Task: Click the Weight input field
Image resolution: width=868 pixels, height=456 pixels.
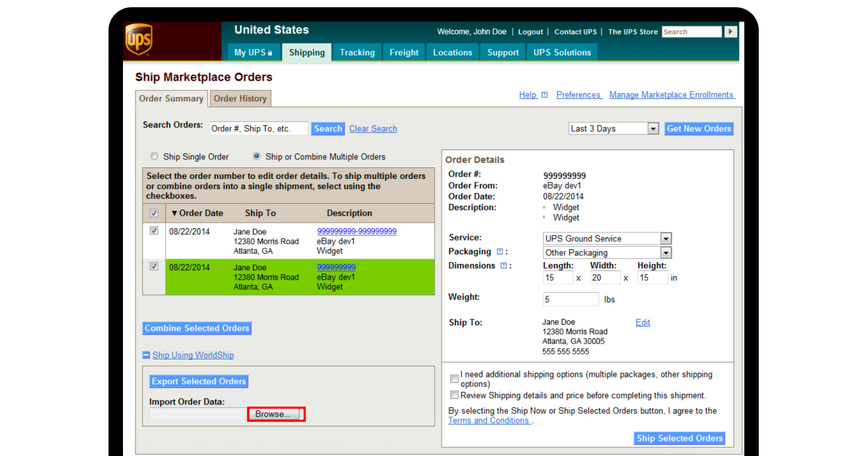Action: tap(571, 299)
